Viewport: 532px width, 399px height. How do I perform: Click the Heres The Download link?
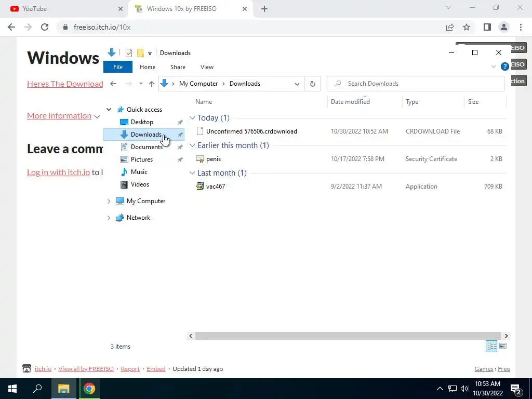[x=65, y=84]
